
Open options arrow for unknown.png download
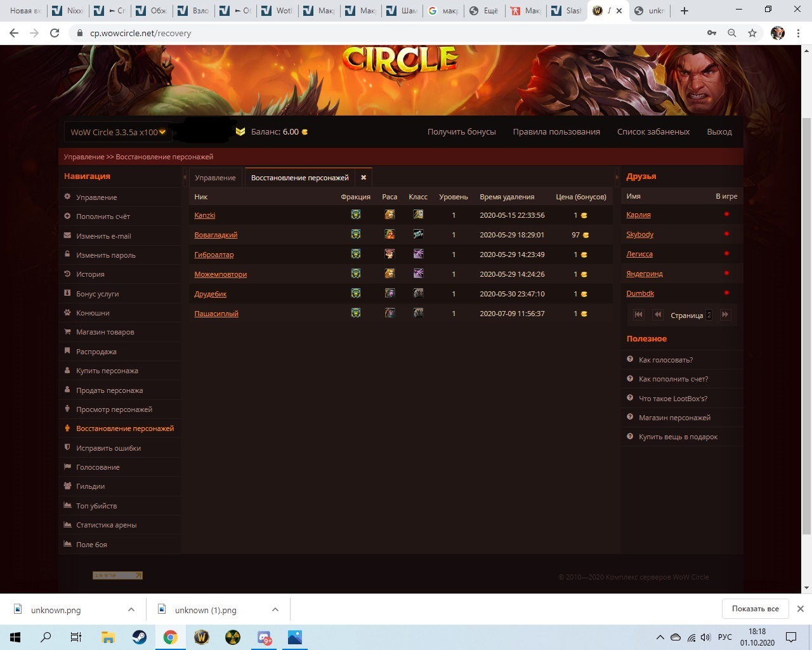click(131, 609)
